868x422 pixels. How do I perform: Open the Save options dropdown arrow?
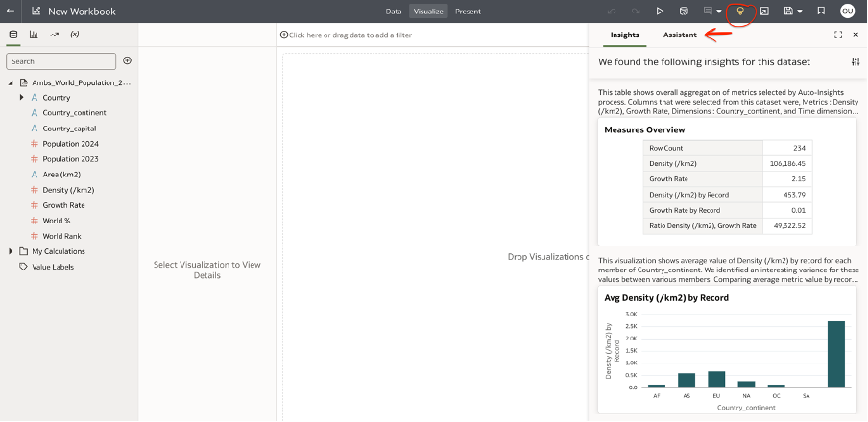[x=800, y=12]
